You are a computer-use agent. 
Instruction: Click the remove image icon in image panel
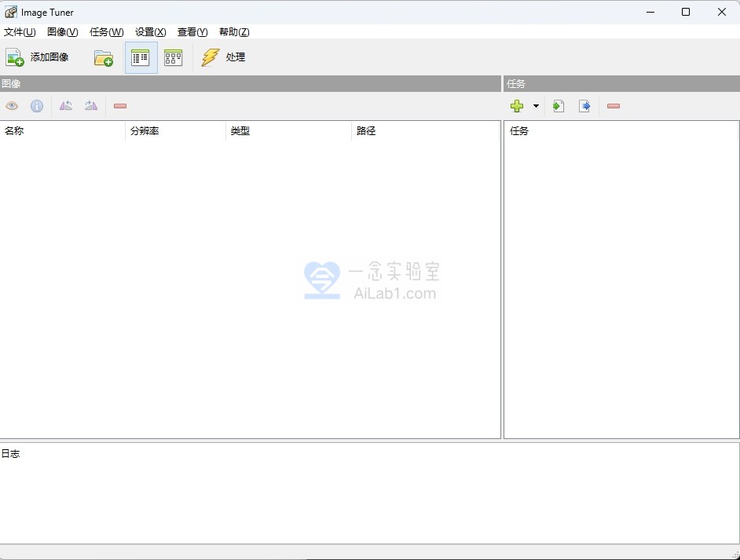click(119, 105)
